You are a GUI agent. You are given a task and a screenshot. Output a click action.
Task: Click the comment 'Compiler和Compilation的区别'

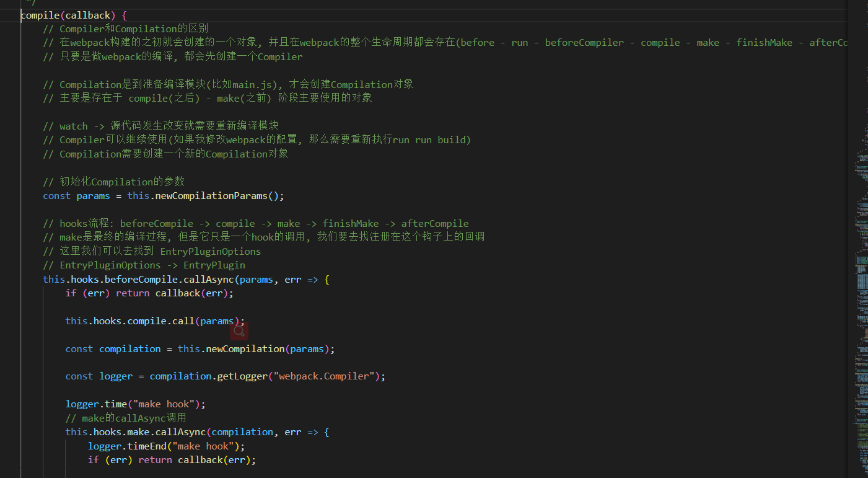[126, 29]
